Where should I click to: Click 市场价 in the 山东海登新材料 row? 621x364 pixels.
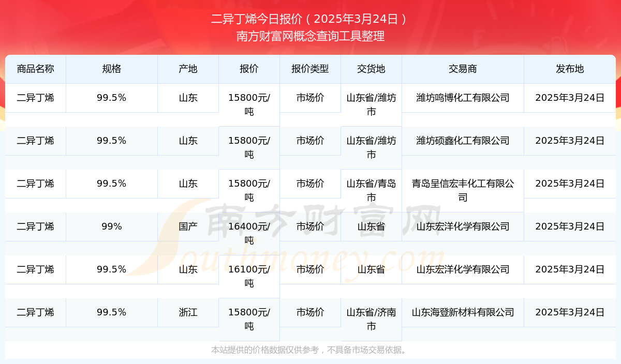[x=310, y=312]
